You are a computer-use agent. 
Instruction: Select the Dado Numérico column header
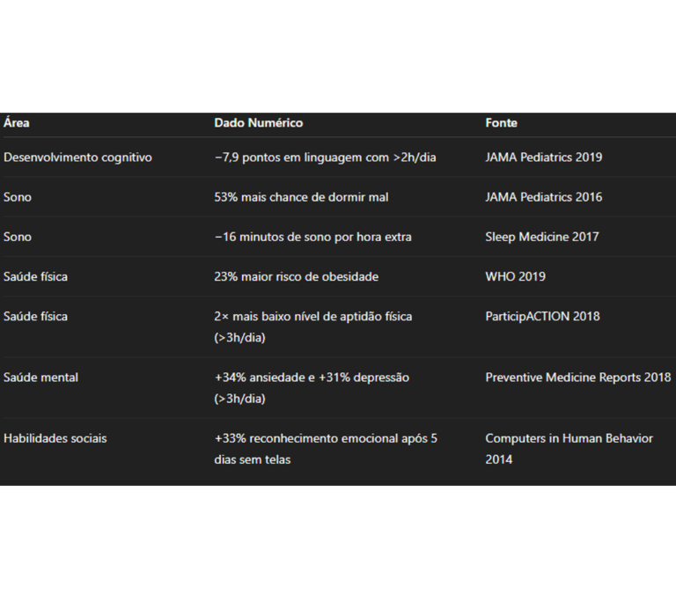tap(259, 123)
